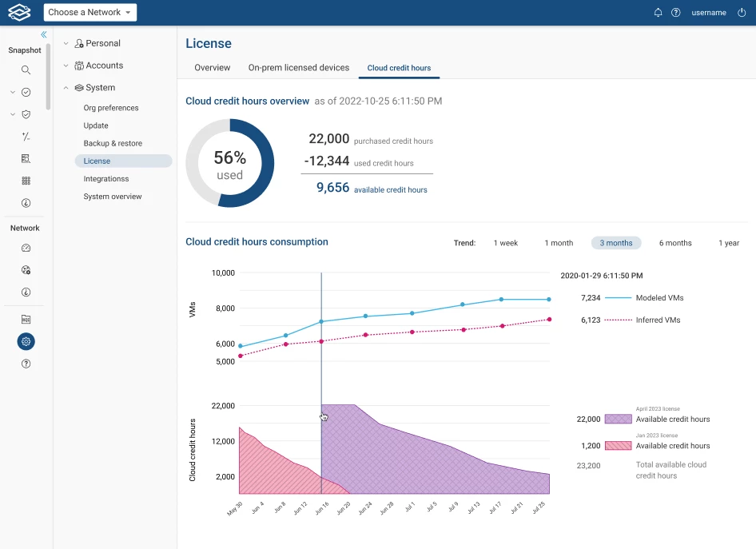Open the Network info circle icon
Viewport: 756px width, 549px height.
point(26,292)
